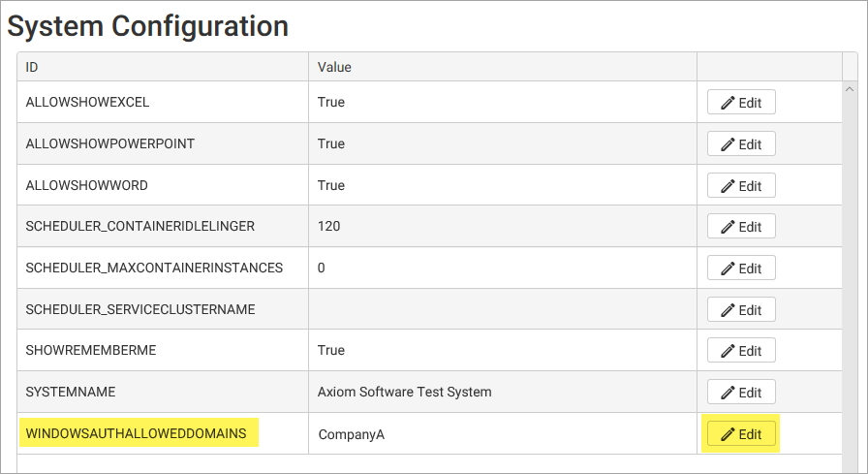Image resolution: width=868 pixels, height=474 pixels.
Task: Click the ALLOWSHOWEXCEL ID cell
Action: [87, 102]
